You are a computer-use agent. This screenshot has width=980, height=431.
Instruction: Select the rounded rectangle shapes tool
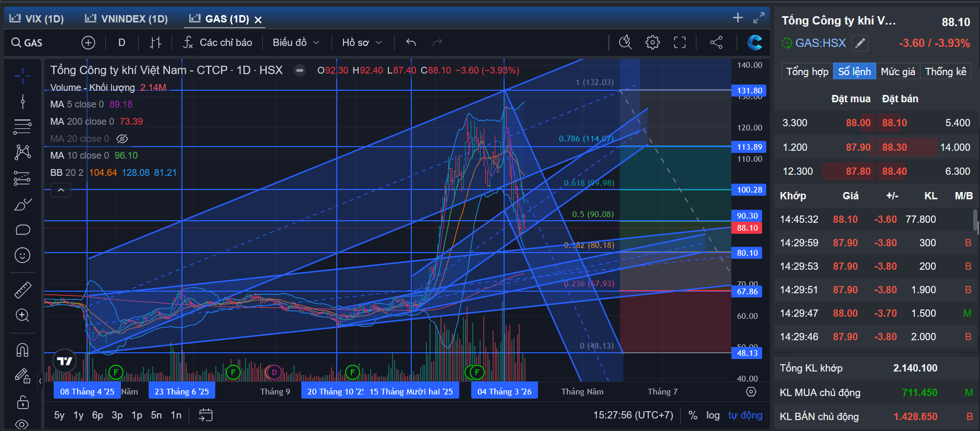[22, 230]
